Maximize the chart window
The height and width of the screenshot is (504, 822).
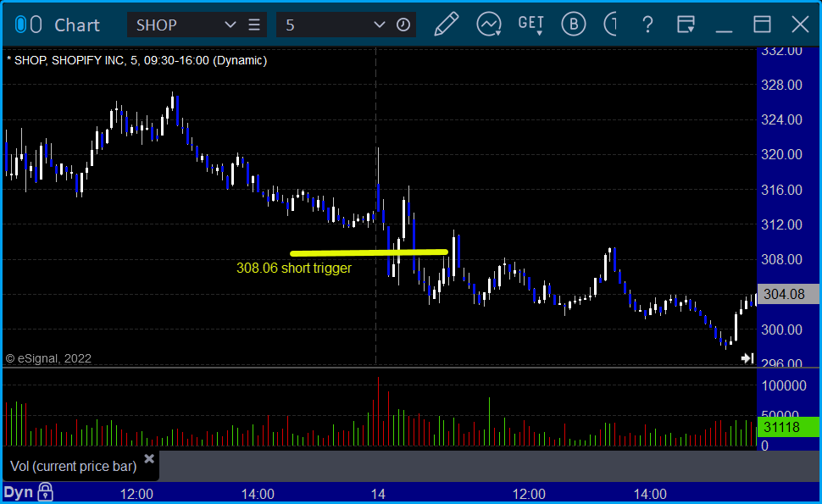(x=762, y=25)
